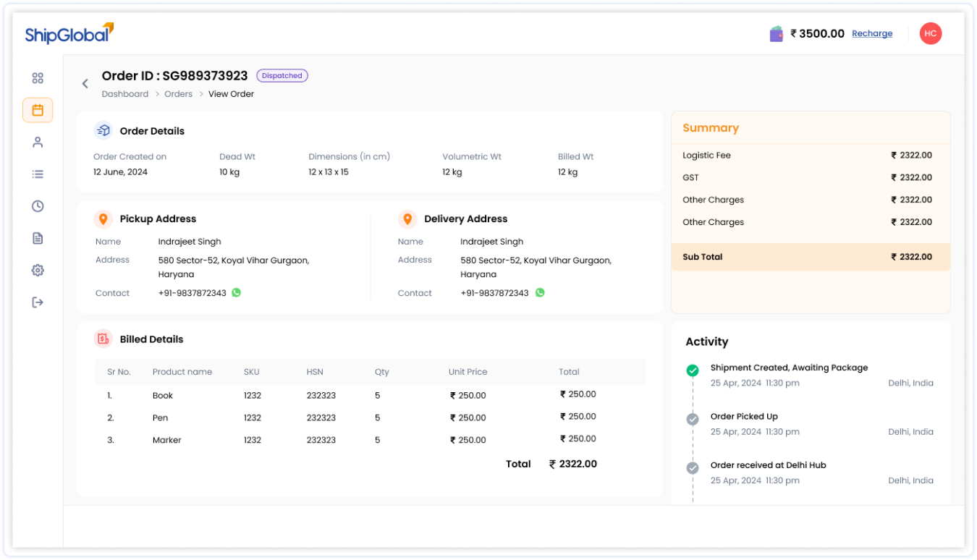Click the wallet icon in the header
977x560 pixels.
[x=777, y=33]
